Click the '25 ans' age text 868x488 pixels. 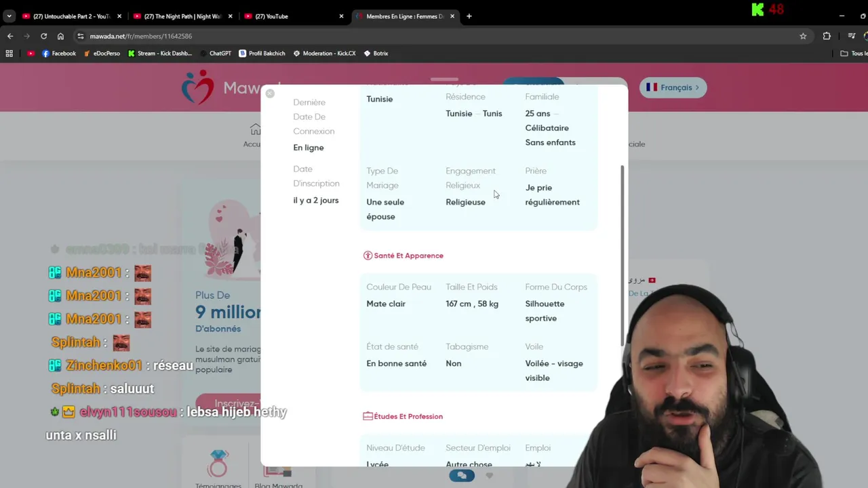click(x=538, y=114)
